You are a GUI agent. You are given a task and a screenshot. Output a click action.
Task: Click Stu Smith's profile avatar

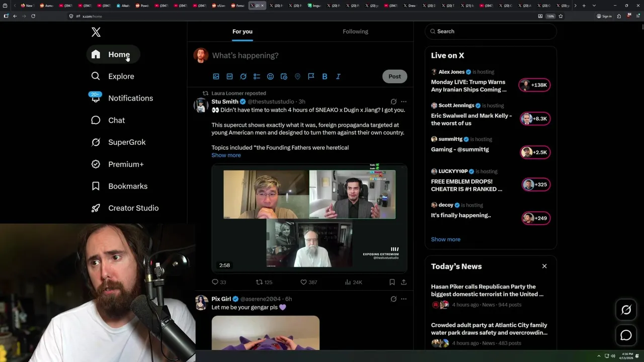(x=201, y=105)
